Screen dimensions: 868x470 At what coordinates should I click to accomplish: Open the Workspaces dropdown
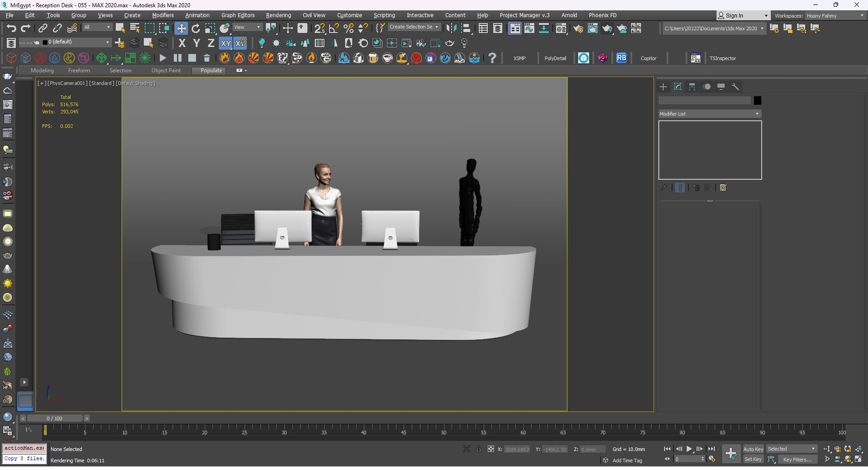[834, 15]
